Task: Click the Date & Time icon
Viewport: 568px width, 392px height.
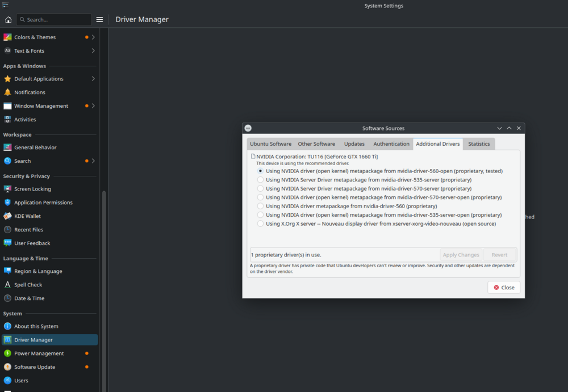Action: [7, 298]
